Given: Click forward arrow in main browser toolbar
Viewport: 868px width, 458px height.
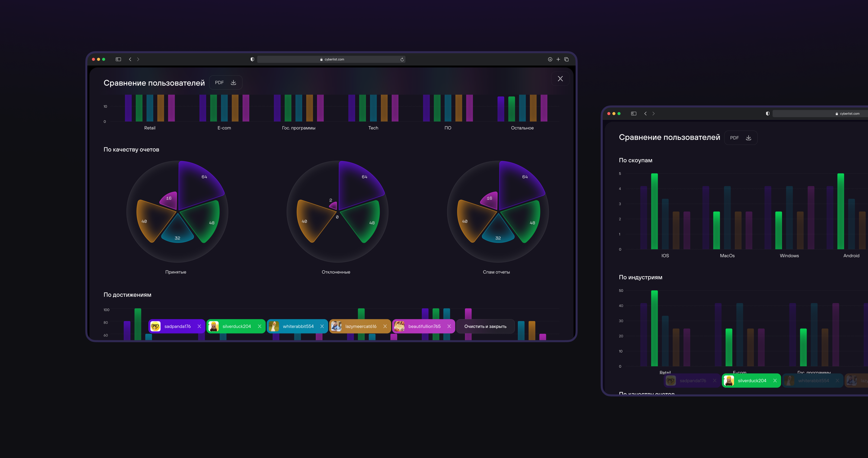Looking at the screenshot, I should [138, 59].
